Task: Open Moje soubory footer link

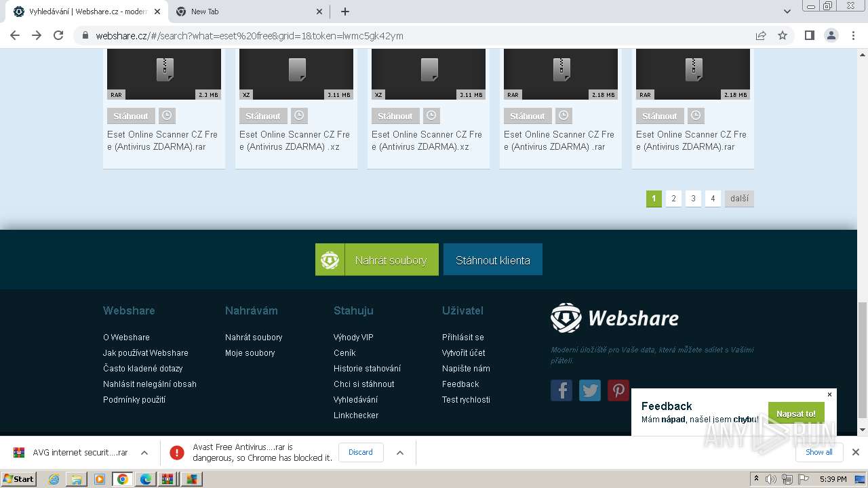Action: point(250,352)
